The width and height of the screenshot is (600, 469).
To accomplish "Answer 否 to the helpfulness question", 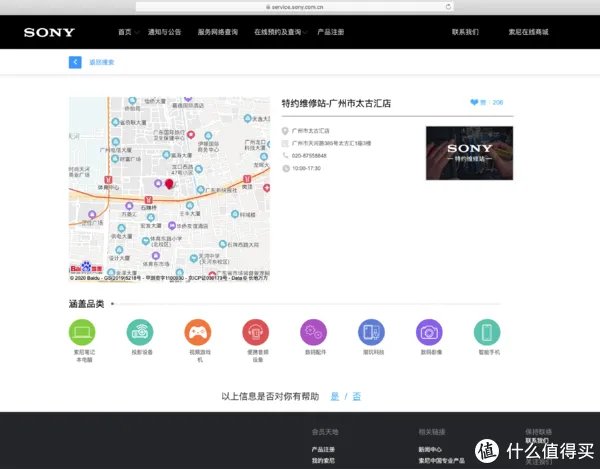I will coord(357,396).
